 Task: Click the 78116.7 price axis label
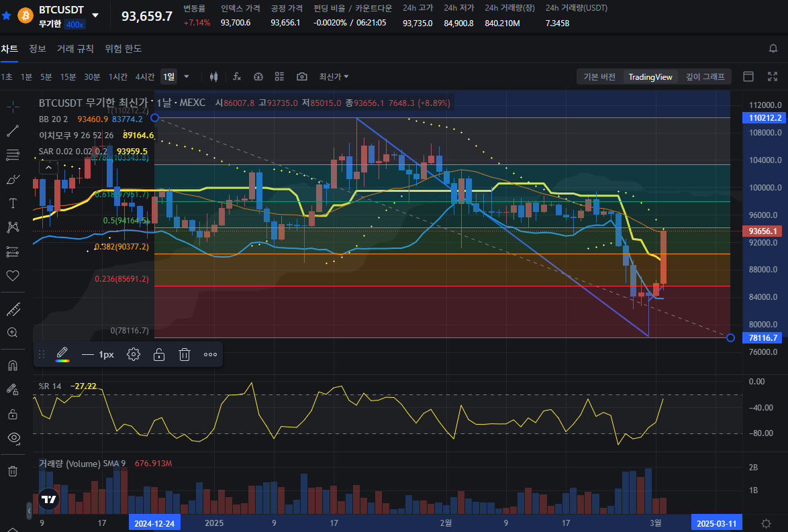[762, 338]
